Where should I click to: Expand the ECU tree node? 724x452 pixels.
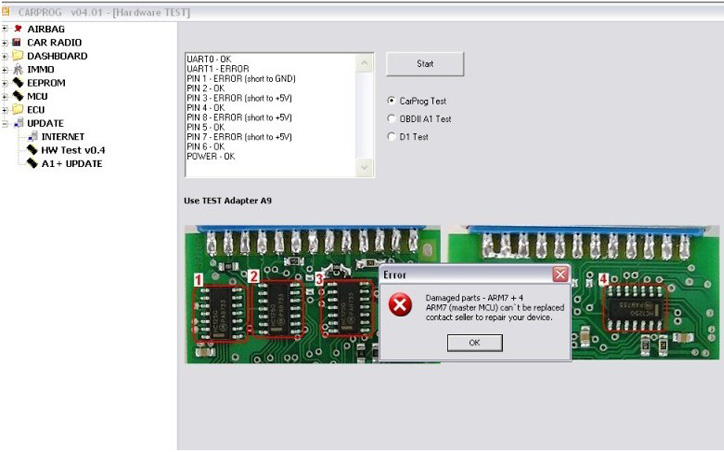(x=5, y=110)
